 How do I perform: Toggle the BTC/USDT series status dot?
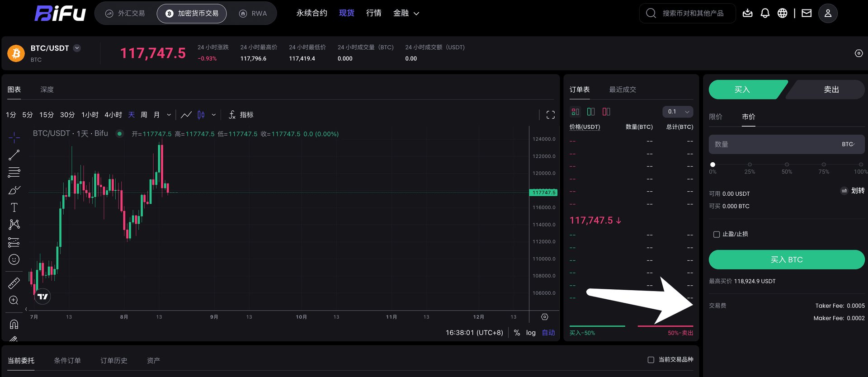coord(119,134)
